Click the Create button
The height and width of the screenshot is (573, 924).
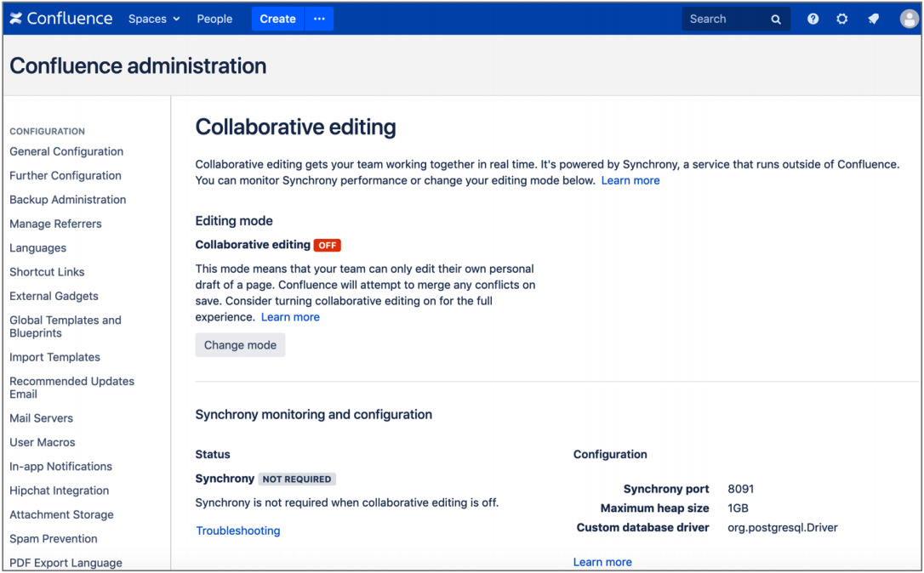tap(277, 19)
